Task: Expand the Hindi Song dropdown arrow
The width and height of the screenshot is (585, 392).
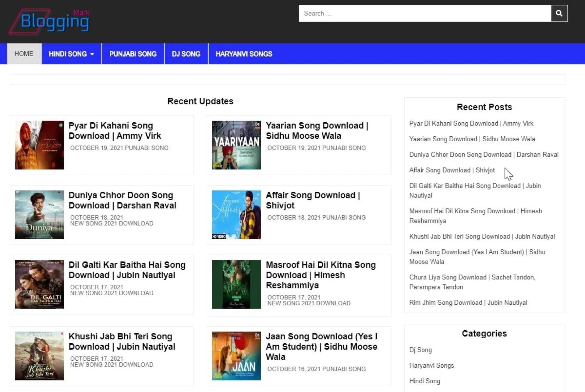Action: tap(92, 54)
